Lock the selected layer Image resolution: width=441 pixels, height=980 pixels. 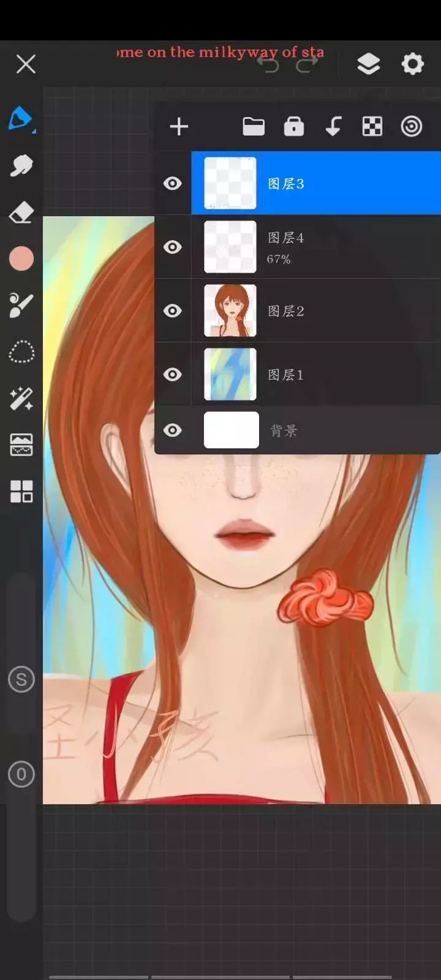coord(293,127)
